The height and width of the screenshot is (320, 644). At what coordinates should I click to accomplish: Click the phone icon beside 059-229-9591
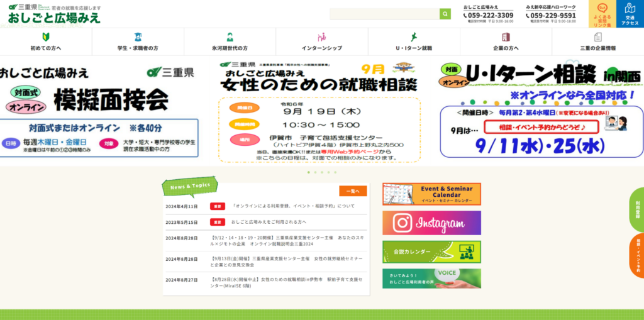click(528, 16)
